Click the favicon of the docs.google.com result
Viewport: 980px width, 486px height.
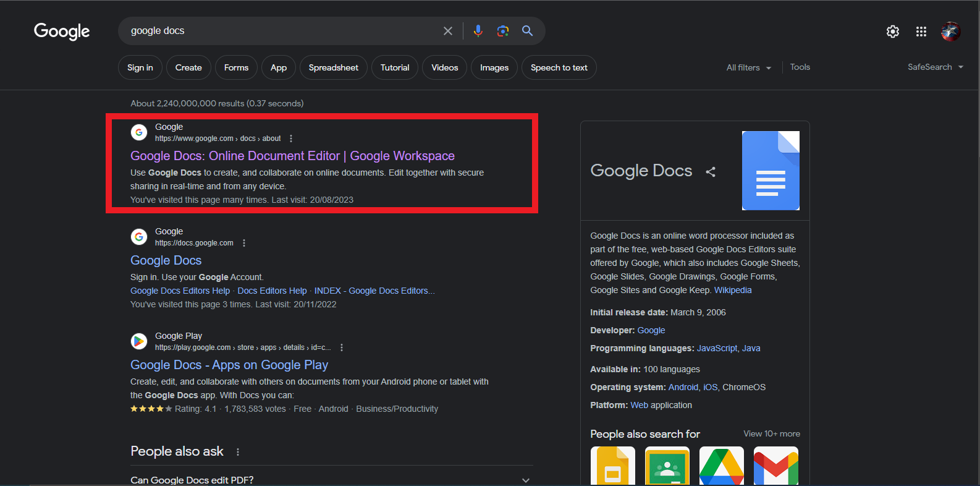click(x=139, y=237)
